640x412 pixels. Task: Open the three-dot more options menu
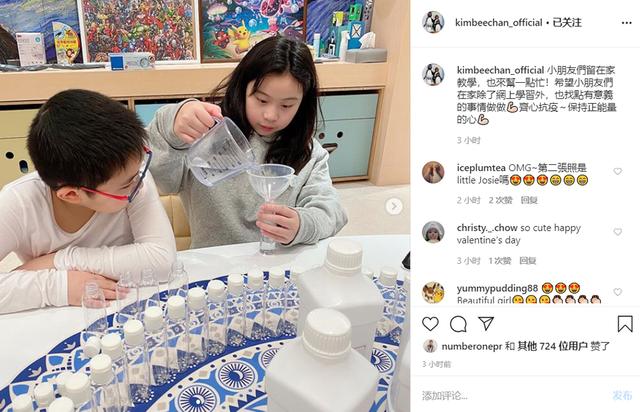click(x=627, y=23)
